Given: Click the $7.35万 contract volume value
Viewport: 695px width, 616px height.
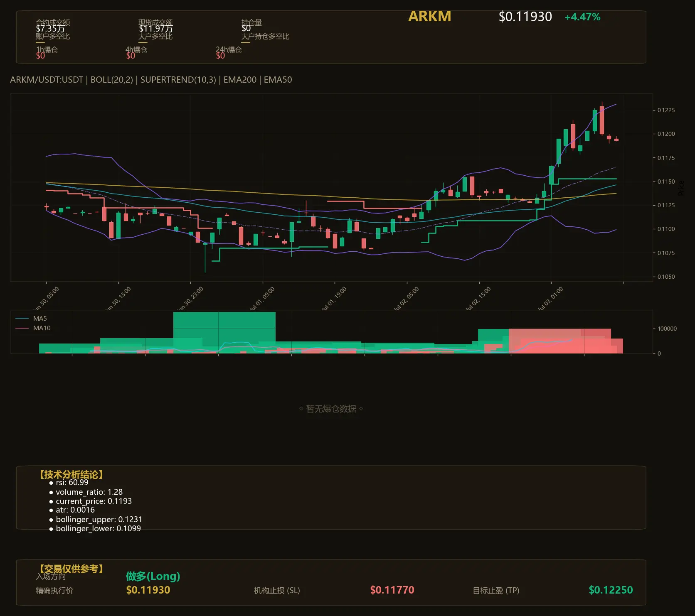Looking at the screenshot, I should (x=50, y=29).
